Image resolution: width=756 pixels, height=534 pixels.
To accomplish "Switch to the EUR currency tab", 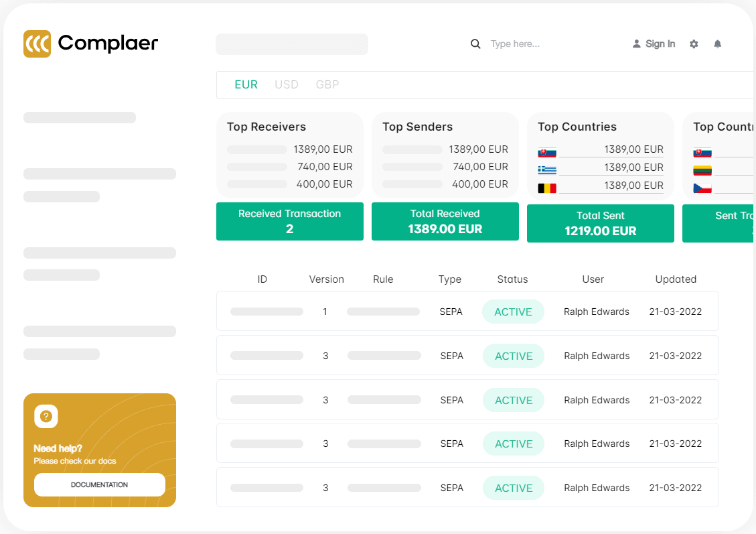I will pyautogui.click(x=246, y=84).
